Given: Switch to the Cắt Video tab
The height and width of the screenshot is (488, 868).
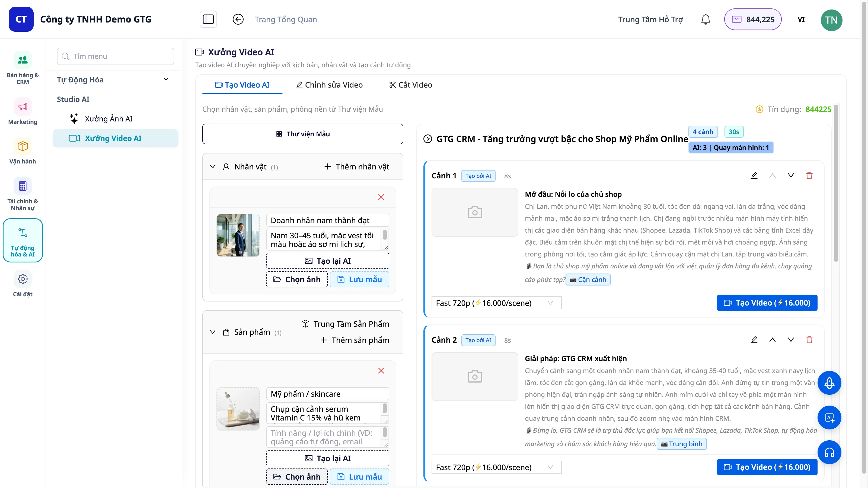Looking at the screenshot, I should (410, 85).
